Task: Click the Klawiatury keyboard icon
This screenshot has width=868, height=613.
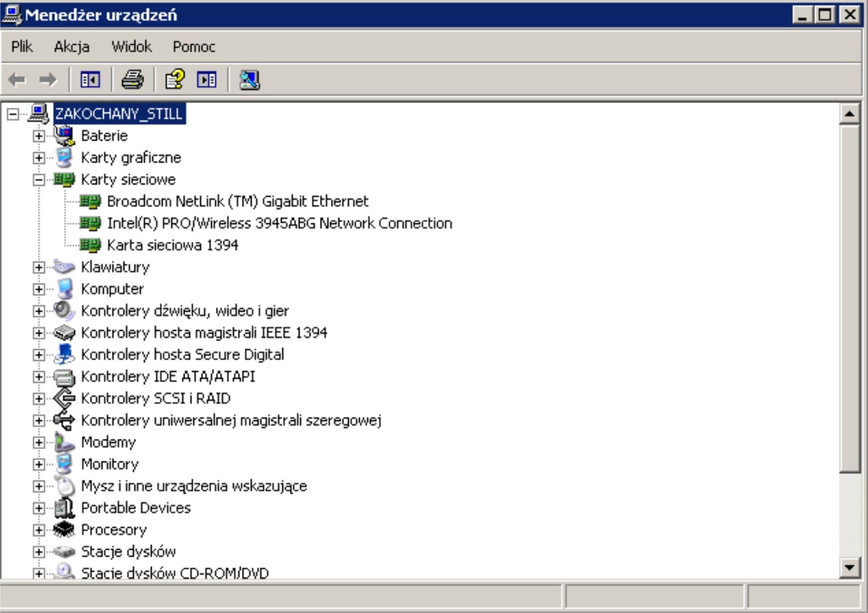Action: [x=64, y=267]
